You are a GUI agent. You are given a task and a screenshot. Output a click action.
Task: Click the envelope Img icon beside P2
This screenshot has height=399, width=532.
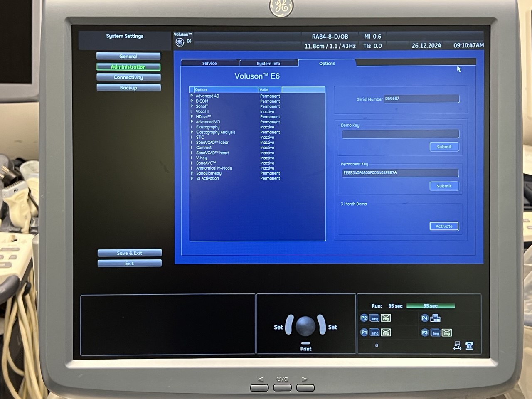(x=386, y=318)
